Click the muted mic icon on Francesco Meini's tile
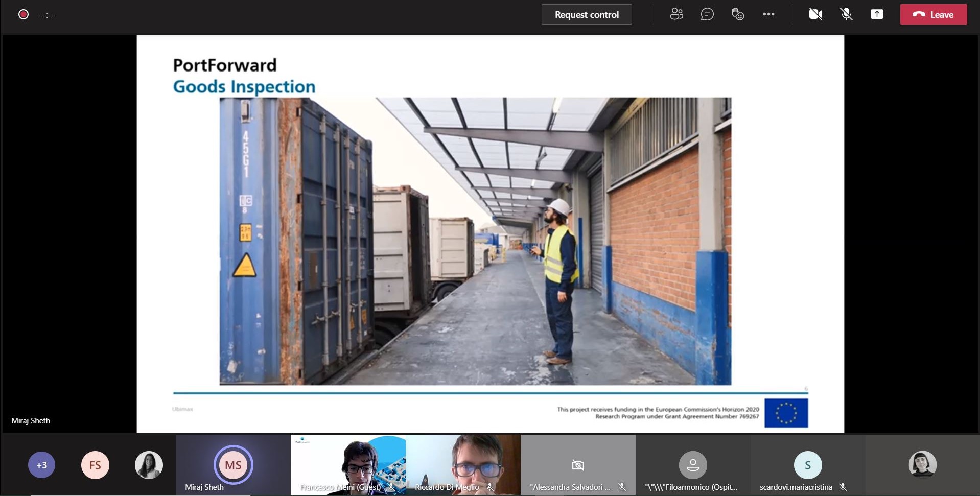The image size is (980, 496). (x=391, y=487)
